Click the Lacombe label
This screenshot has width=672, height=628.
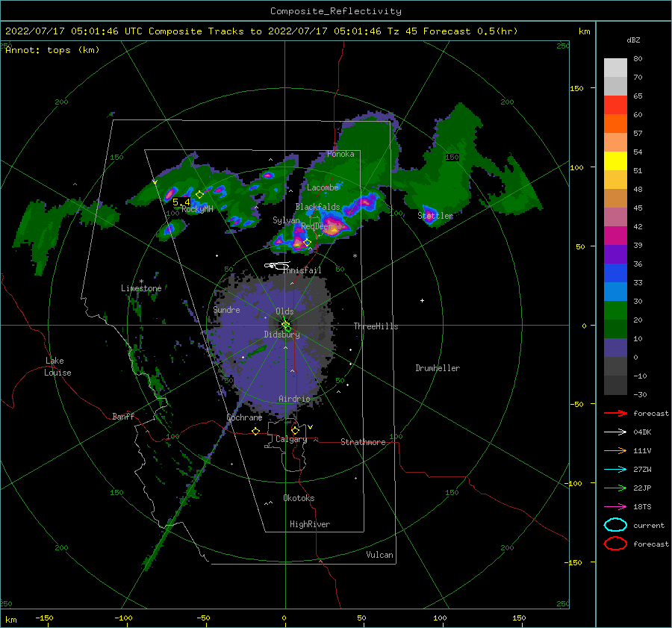click(323, 187)
